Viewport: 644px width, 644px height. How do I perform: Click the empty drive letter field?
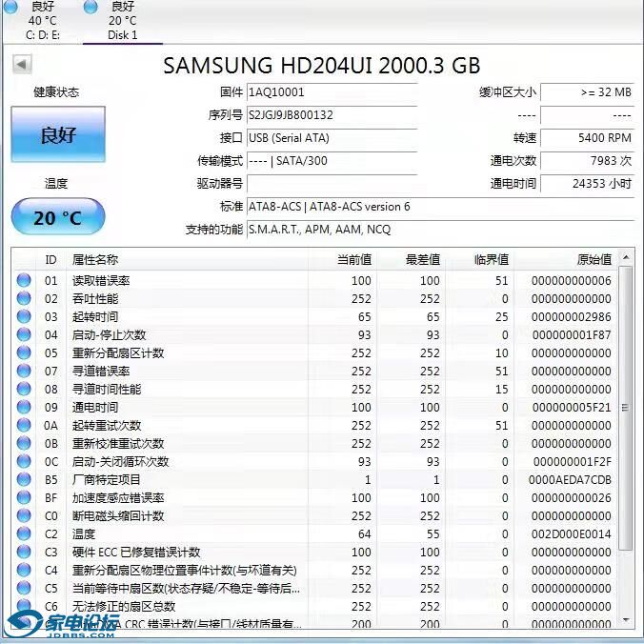click(x=332, y=184)
